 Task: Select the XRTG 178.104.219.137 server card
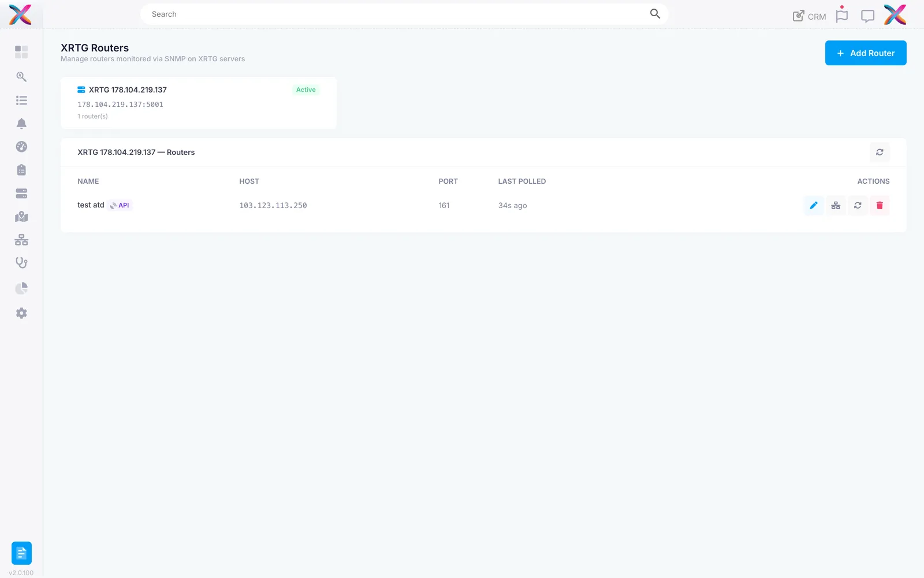pyautogui.click(x=199, y=103)
